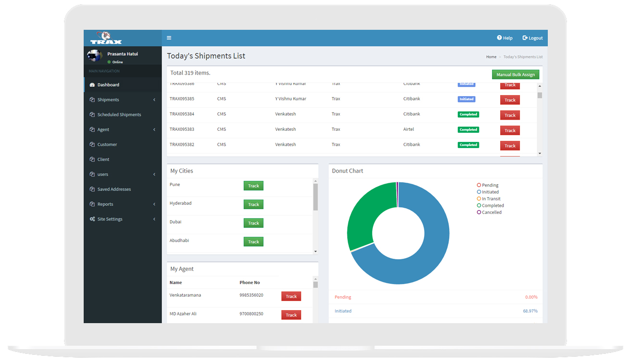Viewport: 631px width, 364px height.
Task: Track the city Dubai
Action: coord(253,223)
